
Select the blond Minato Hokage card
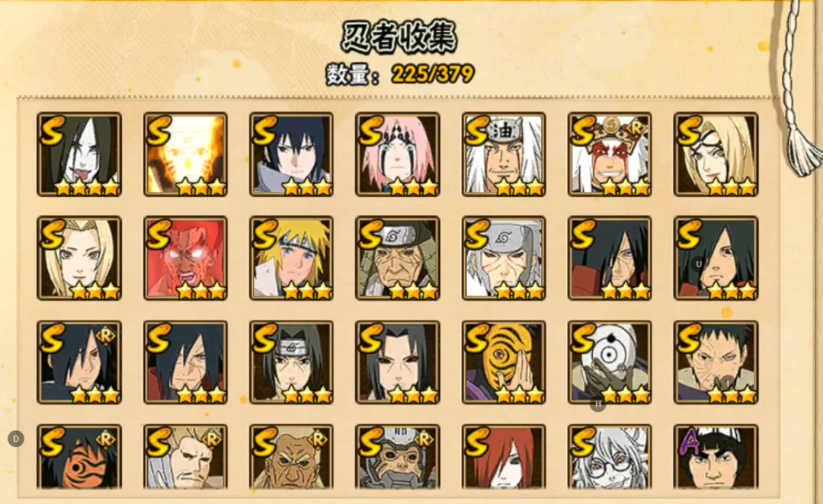click(x=291, y=258)
